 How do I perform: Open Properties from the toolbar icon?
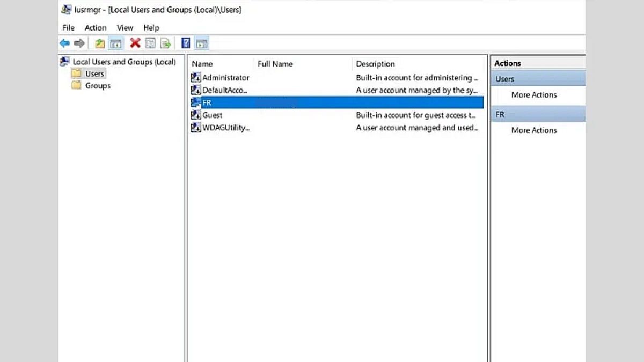point(150,43)
